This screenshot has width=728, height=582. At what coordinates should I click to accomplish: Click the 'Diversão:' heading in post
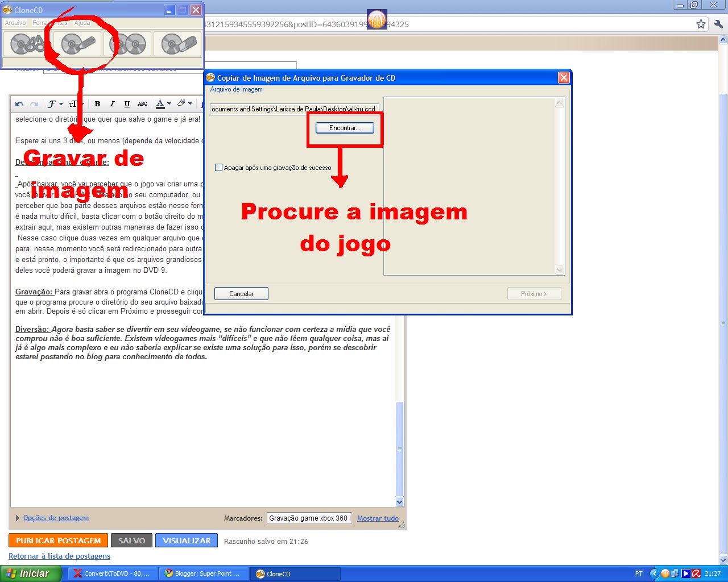(x=33, y=329)
